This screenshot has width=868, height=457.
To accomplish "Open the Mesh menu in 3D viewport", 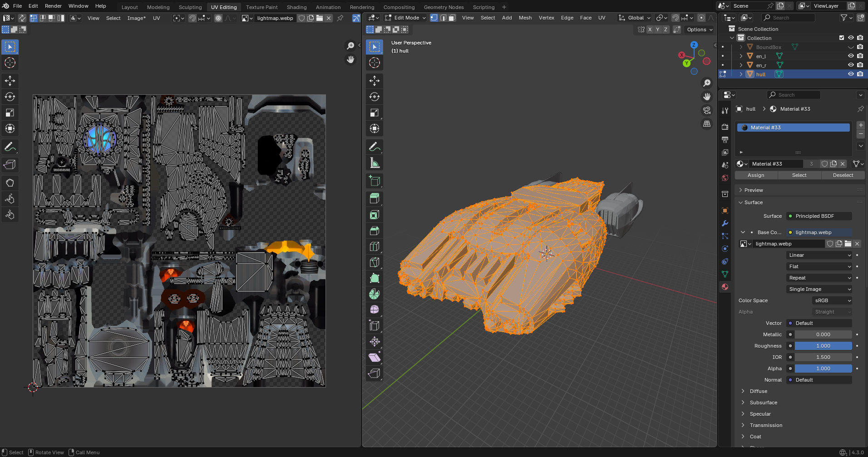I will [525, 18].
